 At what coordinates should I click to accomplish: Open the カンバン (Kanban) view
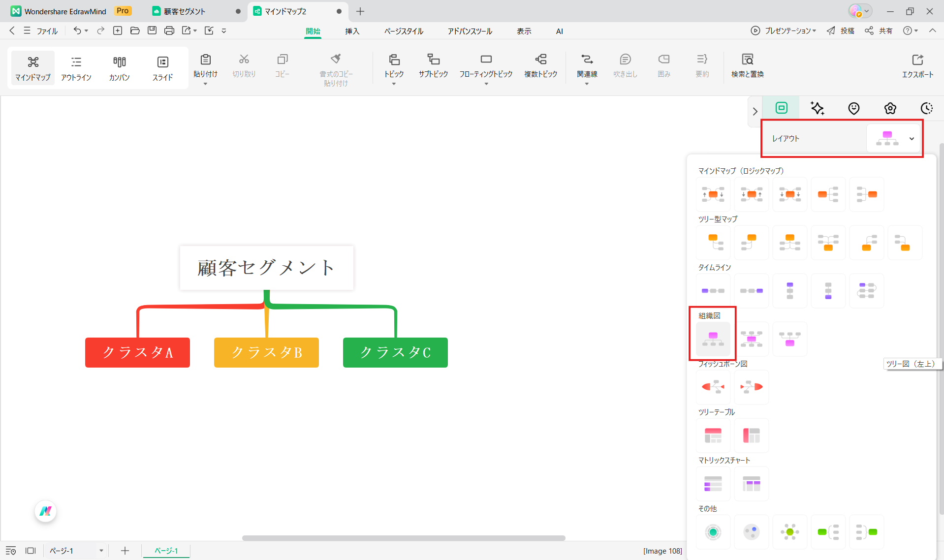pos(119,67)
